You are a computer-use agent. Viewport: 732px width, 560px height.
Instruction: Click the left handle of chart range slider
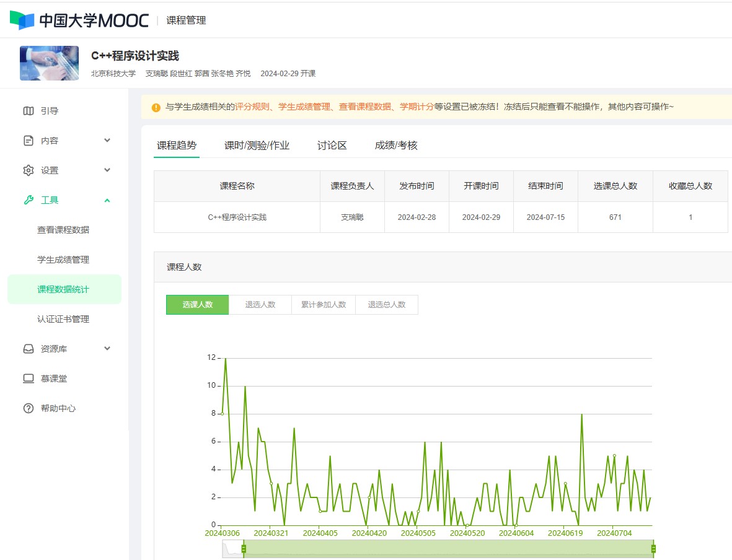click(x=244, y=549)
